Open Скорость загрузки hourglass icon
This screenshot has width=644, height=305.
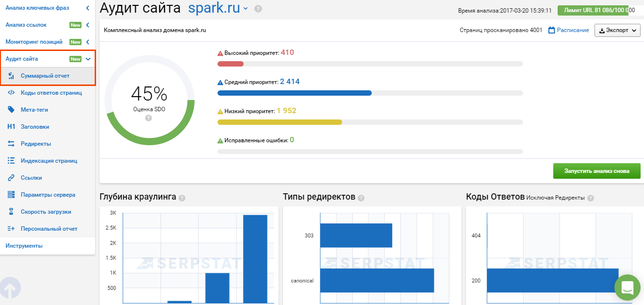pos(11,212)
